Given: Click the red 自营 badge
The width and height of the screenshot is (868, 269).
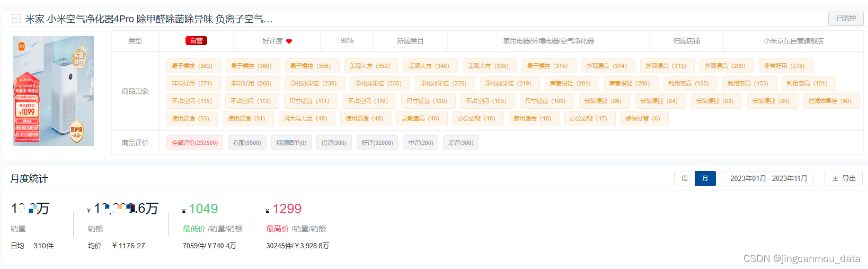Looking at the screenshot, I should (196, 41).
